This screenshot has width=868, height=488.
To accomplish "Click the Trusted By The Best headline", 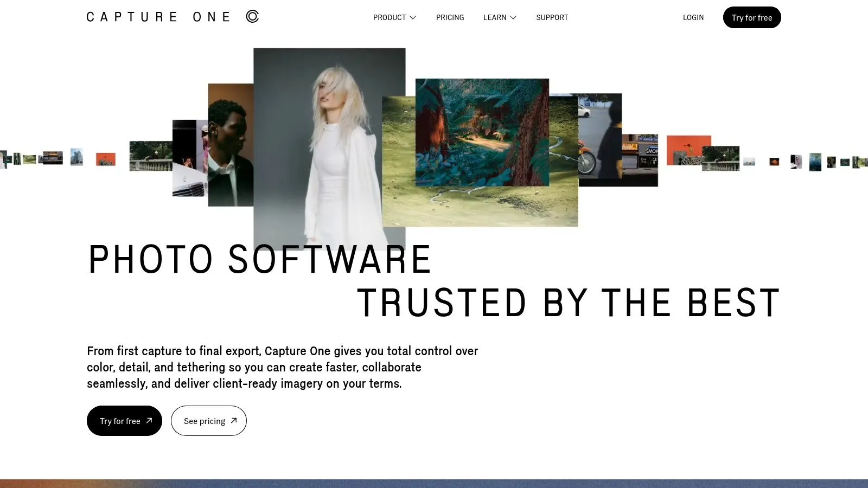I will click(x=569, y=303).
